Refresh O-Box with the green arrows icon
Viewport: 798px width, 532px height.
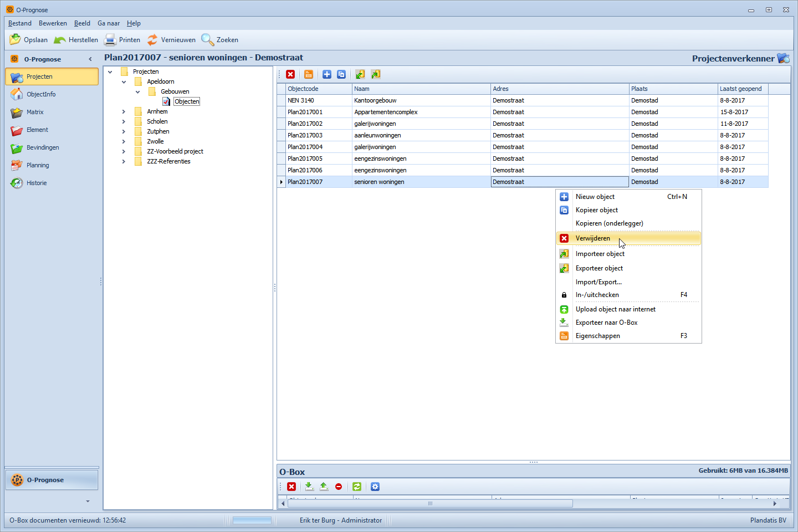(x=357, y=487)
